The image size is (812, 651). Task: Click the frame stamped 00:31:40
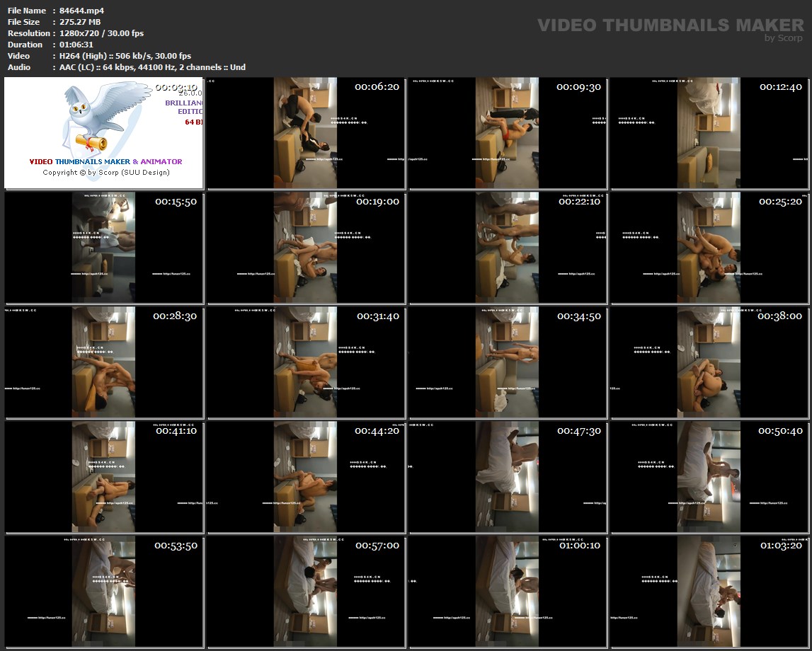pyautogui.click(x=306, y=362)
